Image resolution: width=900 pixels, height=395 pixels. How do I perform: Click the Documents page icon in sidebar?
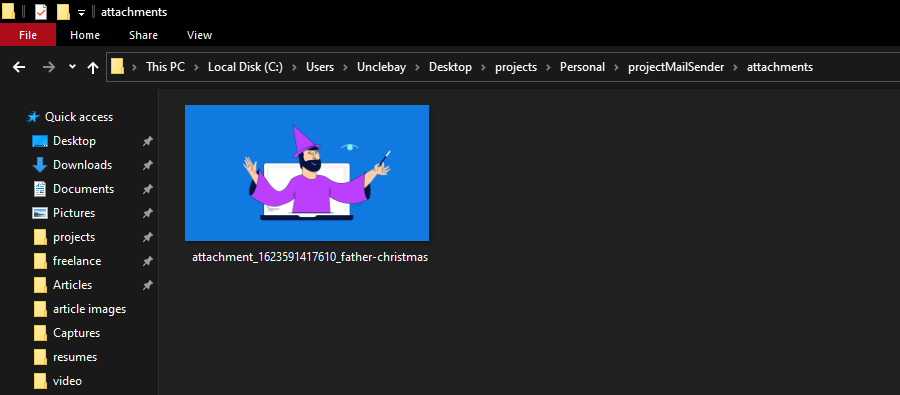tap(40, 189)
